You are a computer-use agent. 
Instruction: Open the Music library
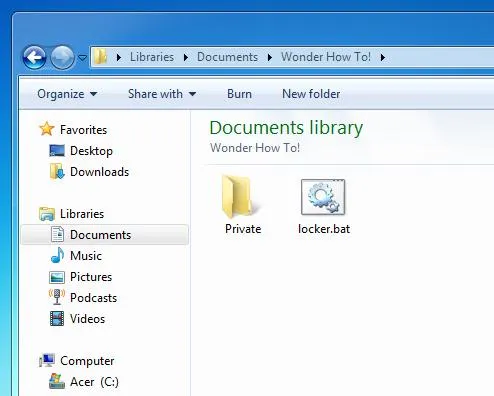pyautogui.click(x=86, y=256)
